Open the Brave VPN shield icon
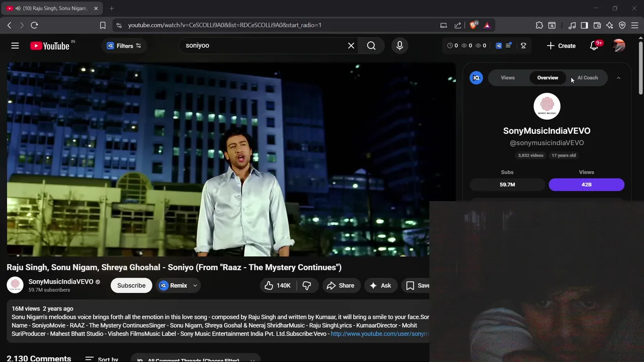Image resolution: width=644 pixels, height=362 pixels. click(622, 25)
